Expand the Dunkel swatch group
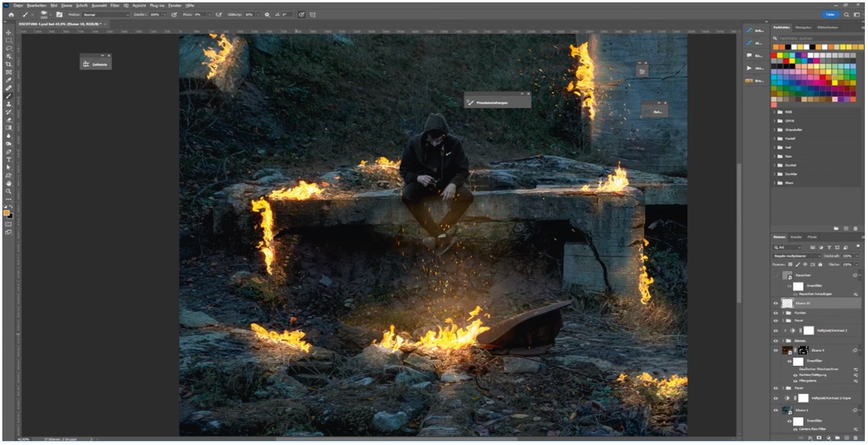868x445 pixels. pyautogui.click(x=775, y=165)
